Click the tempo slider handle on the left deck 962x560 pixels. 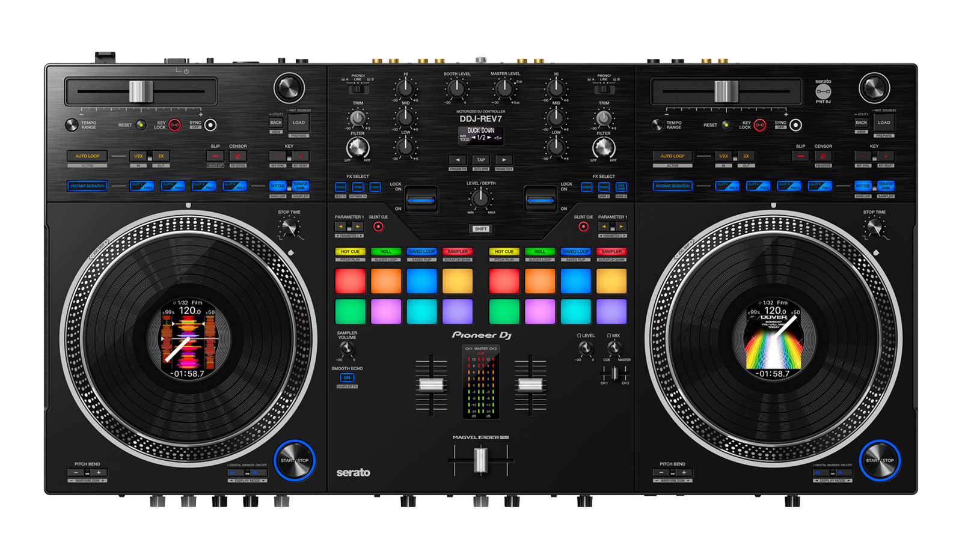coord(141,91)
